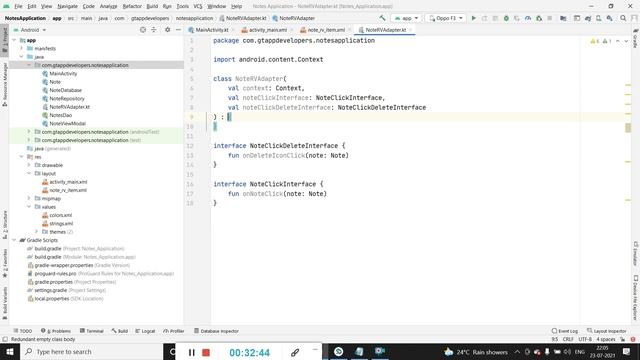Toggle the Favorites side tab
The width and height of the screenshot is (640, 360).
coord(4,263)
